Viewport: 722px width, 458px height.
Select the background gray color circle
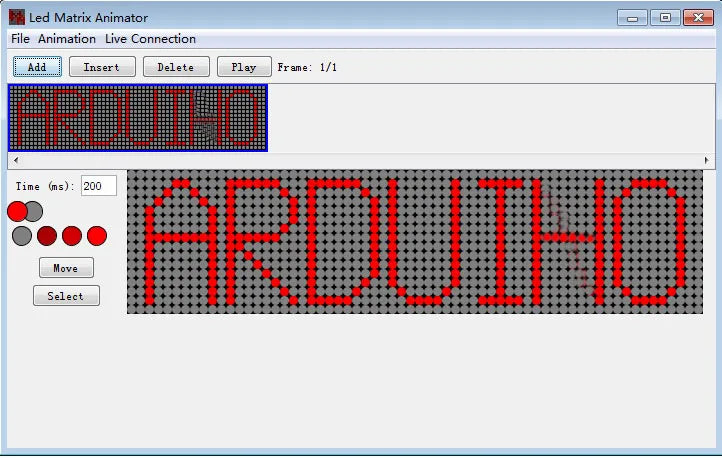(35, 211)
